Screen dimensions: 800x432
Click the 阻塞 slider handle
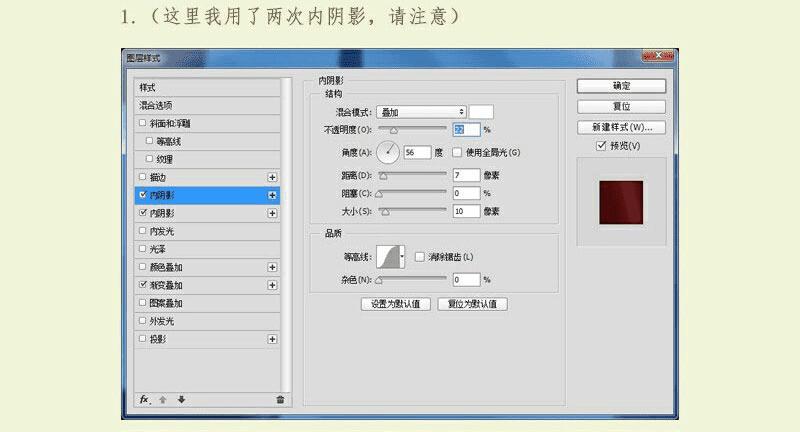click(379, 194)
